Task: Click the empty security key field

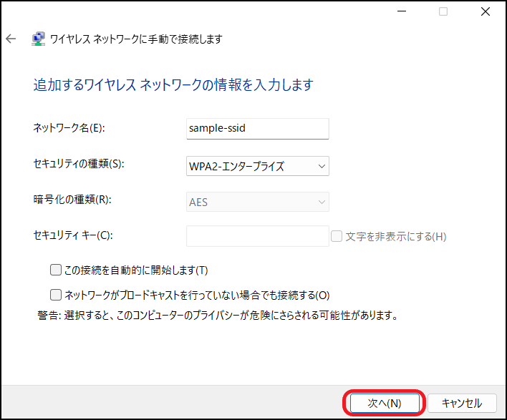Action: point(256,236)
